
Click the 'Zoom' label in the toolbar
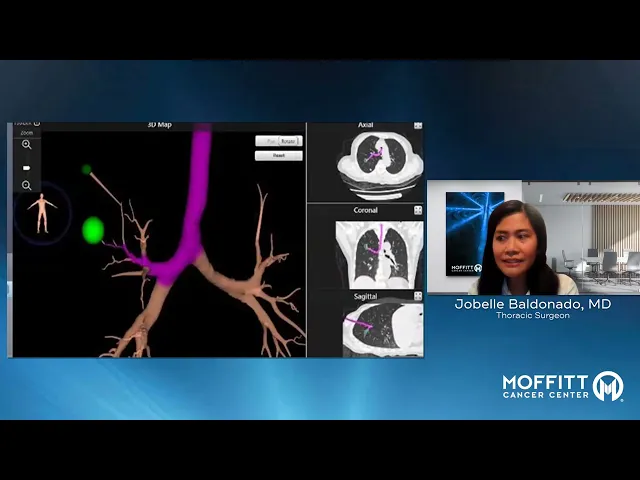(x=27, y=133)
